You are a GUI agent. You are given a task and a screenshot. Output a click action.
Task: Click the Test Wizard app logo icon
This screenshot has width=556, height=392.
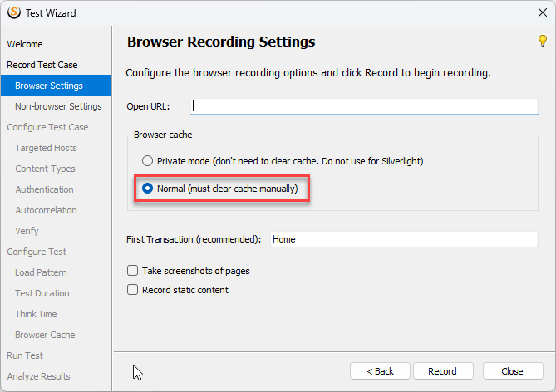pos(14,12)
